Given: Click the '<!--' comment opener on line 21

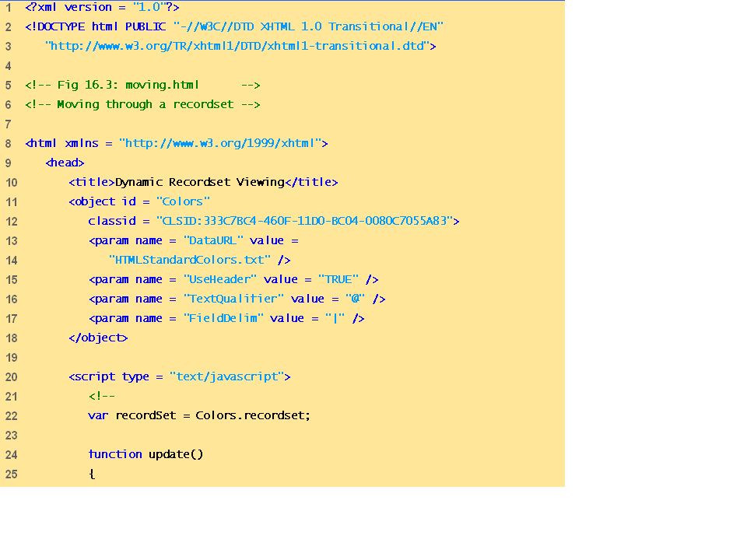Looking at the screenshot, I should point(101,396).
